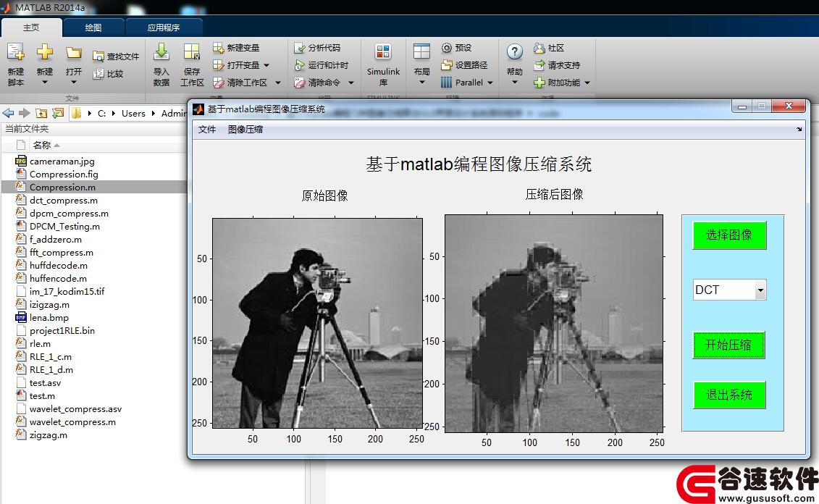The width and height of the screenshot is (819, 504).
Task: Click the up one folder icon
Action: pos(41,113)
